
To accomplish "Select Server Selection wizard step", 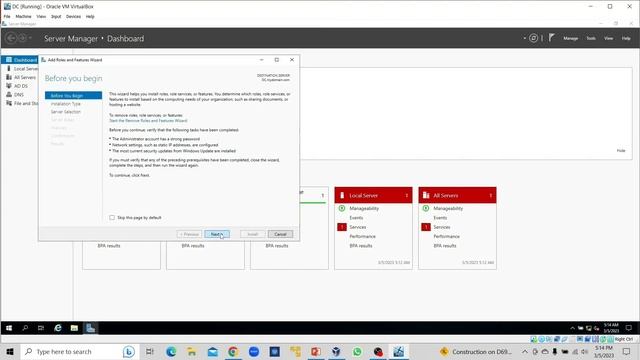I will (x=66, y=112).
